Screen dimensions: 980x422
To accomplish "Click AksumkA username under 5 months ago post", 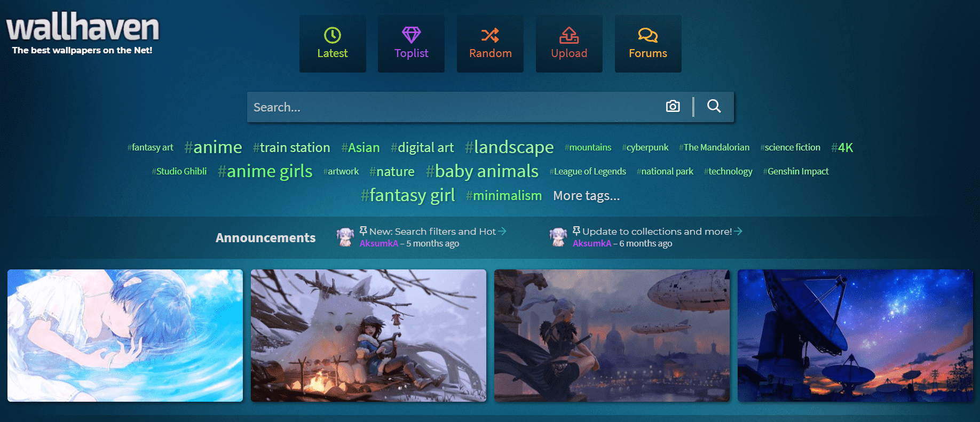I will [x=378, y=243].
